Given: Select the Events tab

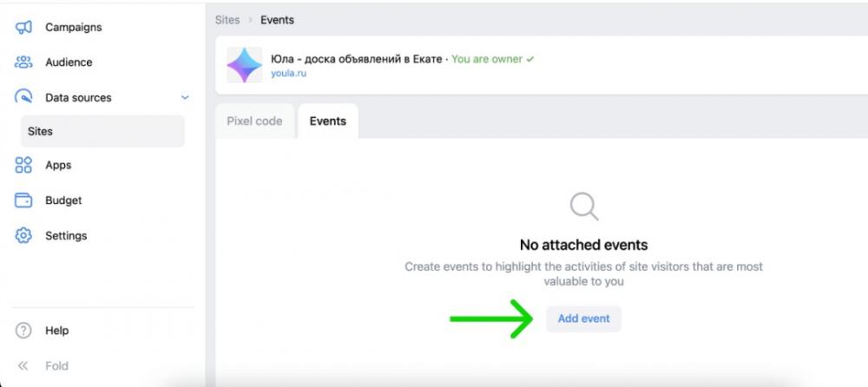Looking at the screenshot, I should coord(328,121).
